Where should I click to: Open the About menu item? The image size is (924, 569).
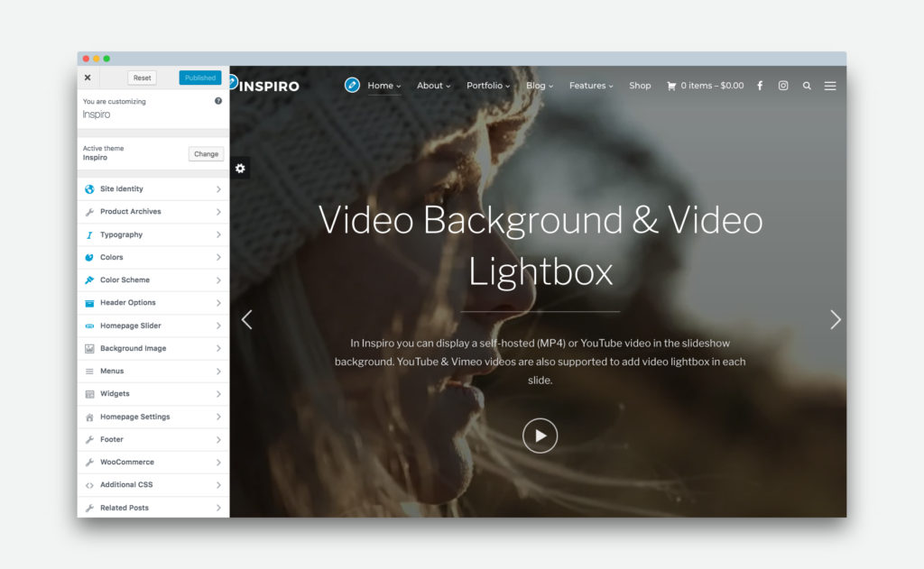coord(434,86)
